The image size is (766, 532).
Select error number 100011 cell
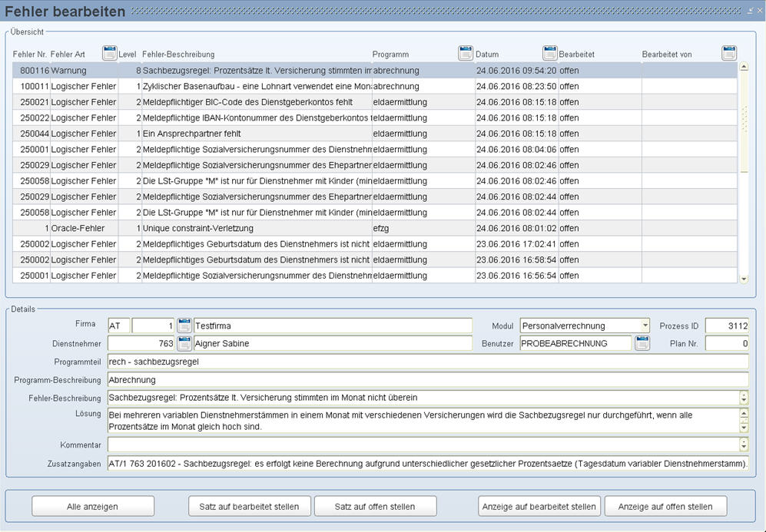tap(32, 87)
